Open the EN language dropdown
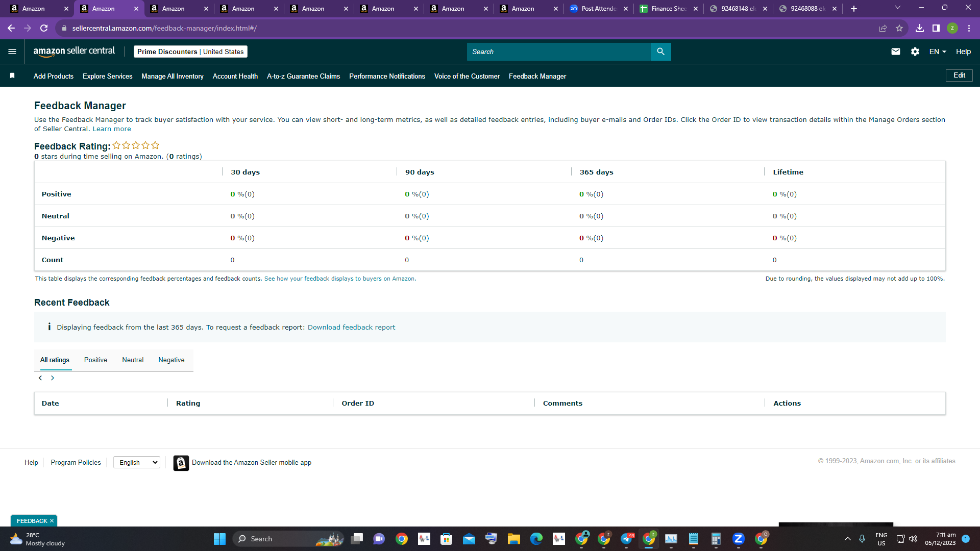This screenshot has width=980, height=551. click(x=938, y=52)
